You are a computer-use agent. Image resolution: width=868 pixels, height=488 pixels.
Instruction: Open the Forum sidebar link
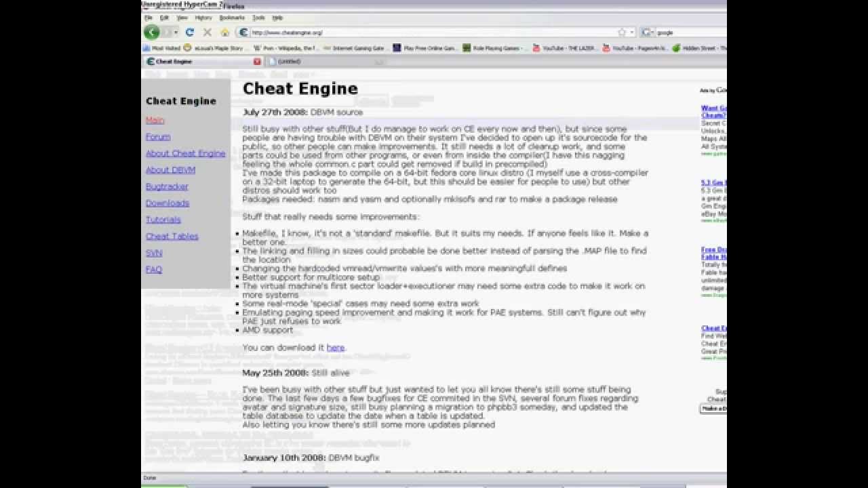158,137
